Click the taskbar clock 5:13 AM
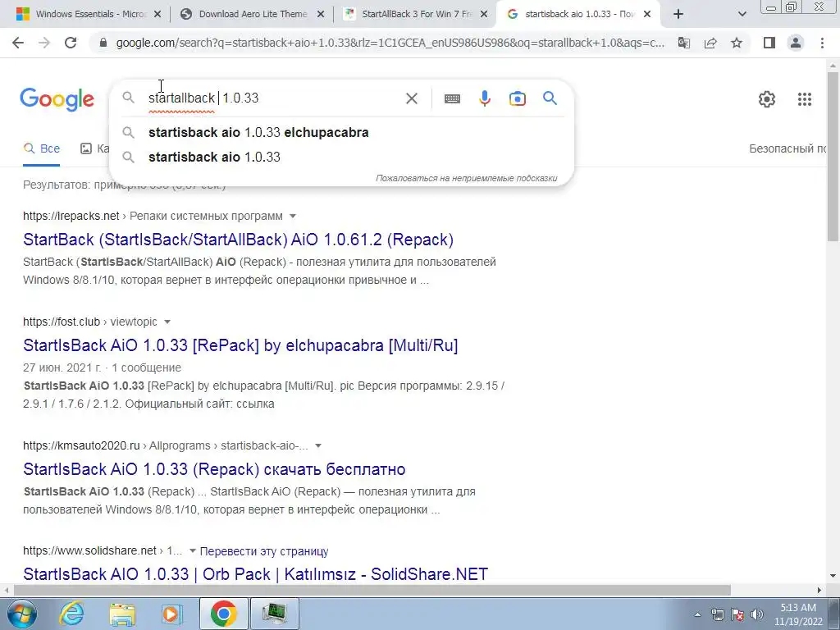The width and height of the screenshot is (840, 630). pyautogui.click(x=798, y=614)
